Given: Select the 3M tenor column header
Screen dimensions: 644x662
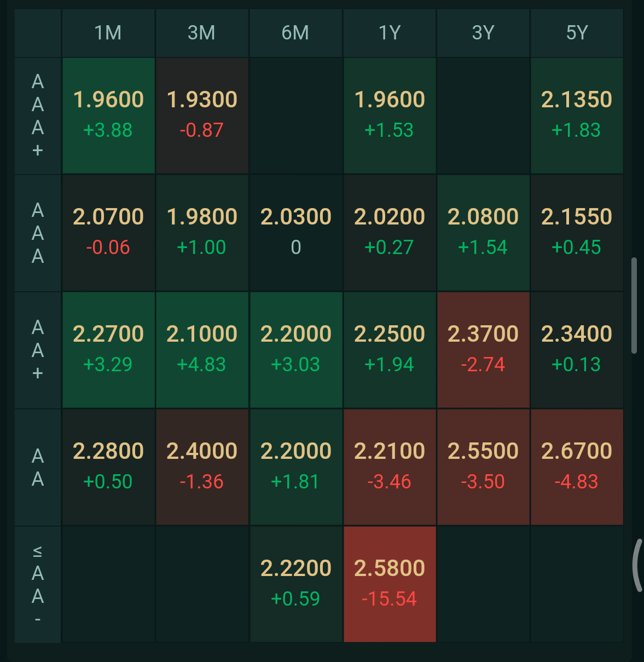Looking at the screenshot, I should point(202,33).
